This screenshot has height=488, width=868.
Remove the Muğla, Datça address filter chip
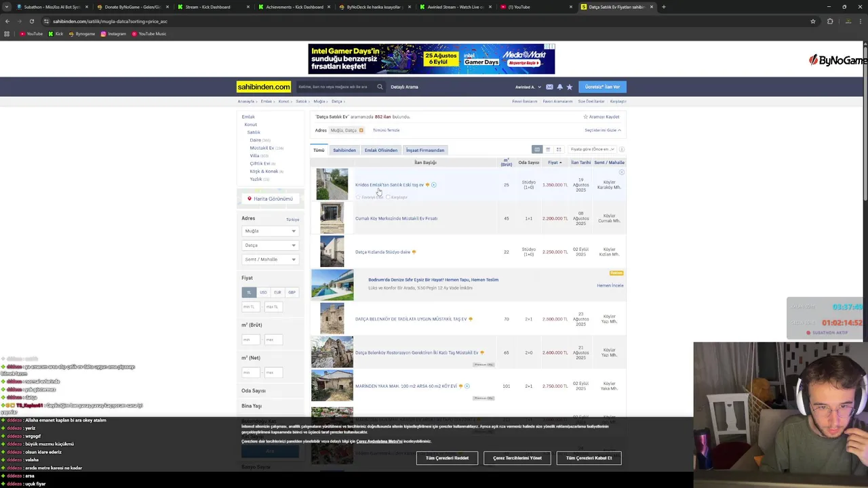pyautogui.click(x=361, y=130)
